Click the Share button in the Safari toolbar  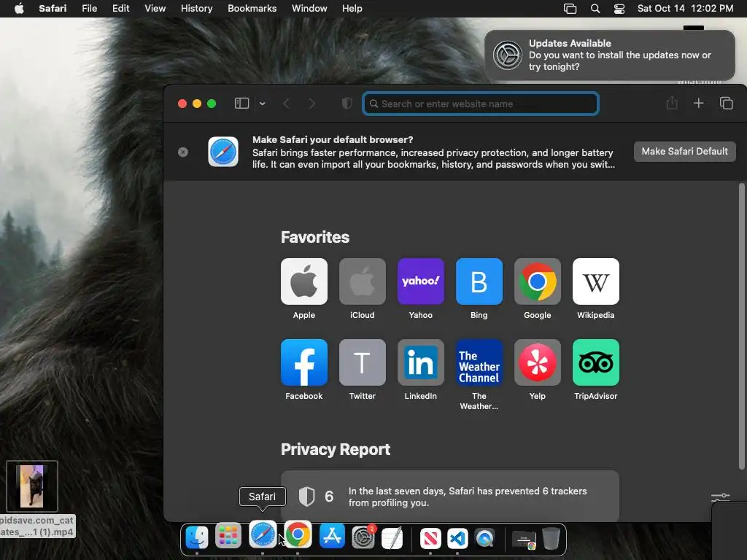[x=672, y=103]
